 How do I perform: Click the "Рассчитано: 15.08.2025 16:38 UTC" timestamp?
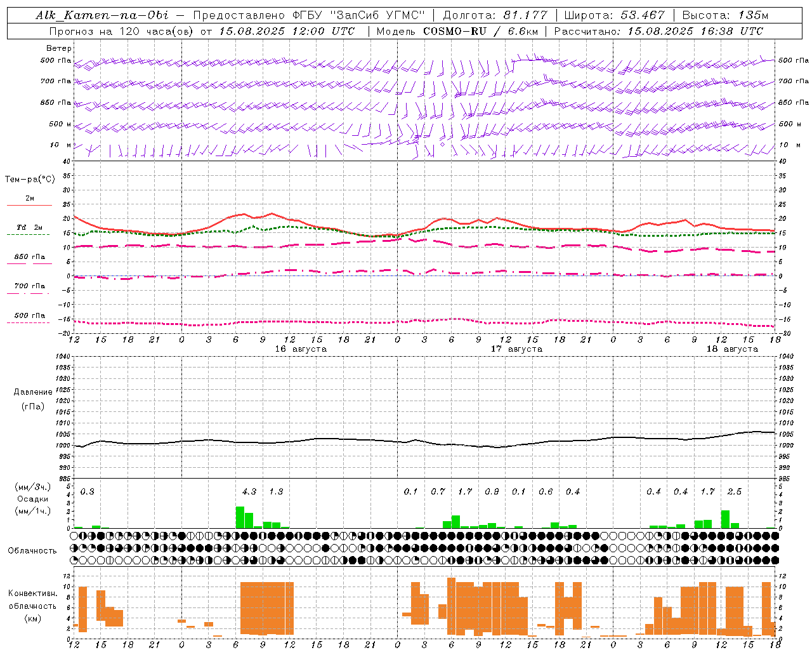pos(659,31)
